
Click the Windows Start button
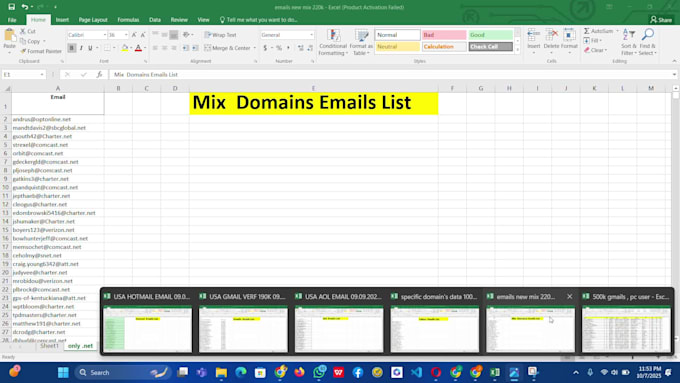(x=63, y=372)
